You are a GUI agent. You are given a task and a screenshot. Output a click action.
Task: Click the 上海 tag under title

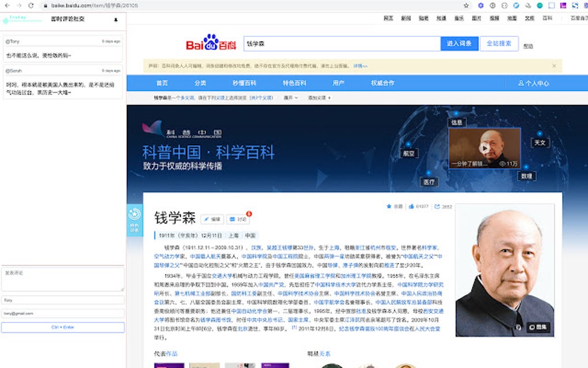pos(233,235)
